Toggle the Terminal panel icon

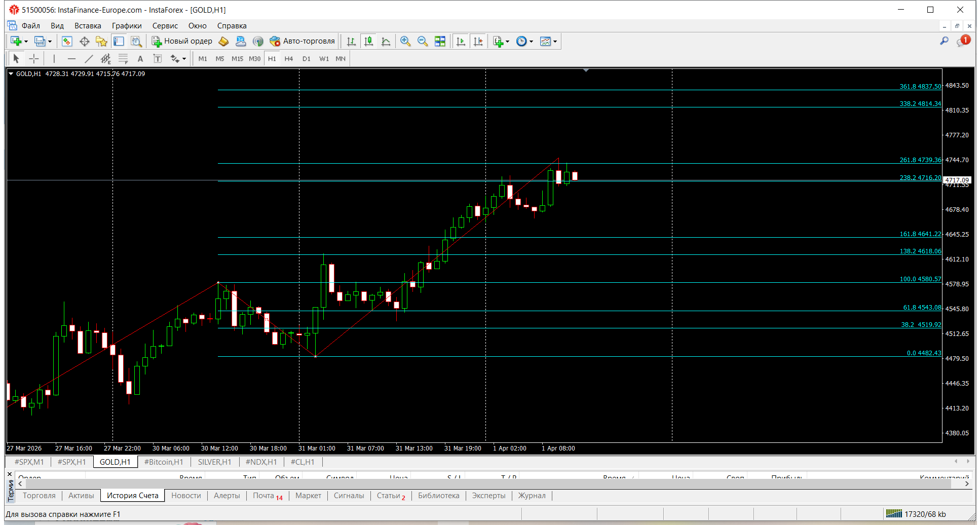[119, 42]
